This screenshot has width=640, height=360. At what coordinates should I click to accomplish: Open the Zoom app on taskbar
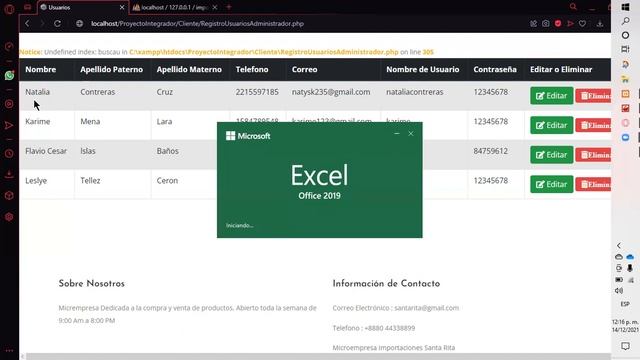625,138
